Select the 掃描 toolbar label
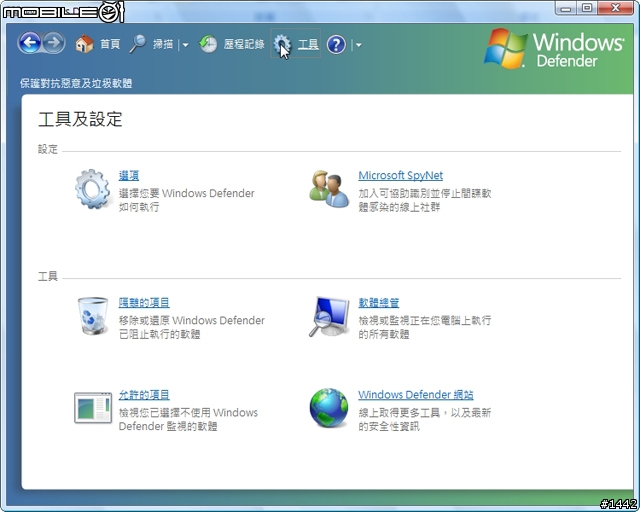640x512 pixels. [x=163, y=44]
